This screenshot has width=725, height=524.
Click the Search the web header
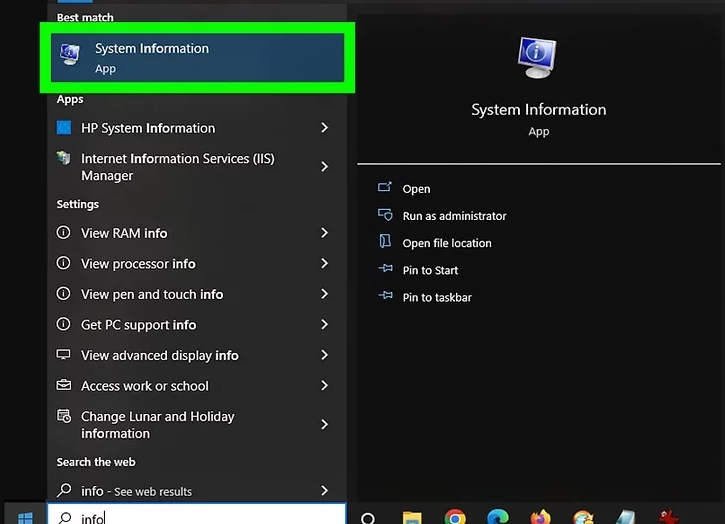(96, 462)
